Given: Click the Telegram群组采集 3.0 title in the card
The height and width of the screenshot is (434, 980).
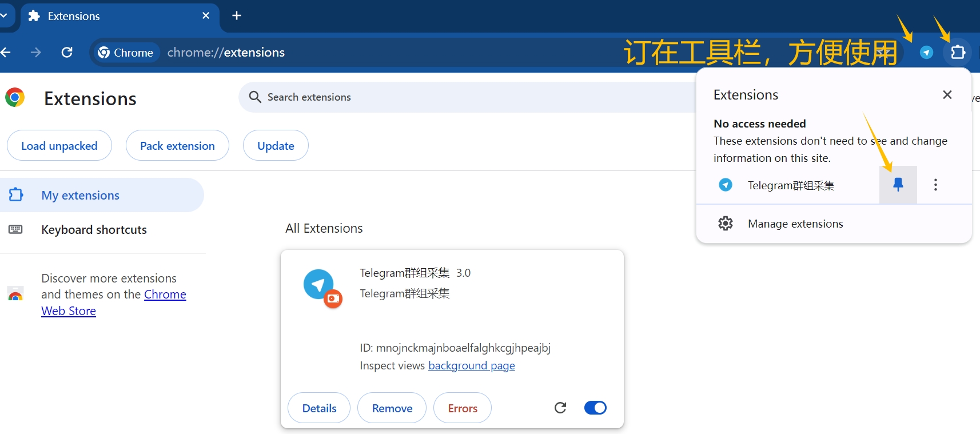Looking at the screenshot, I should 415,273.
